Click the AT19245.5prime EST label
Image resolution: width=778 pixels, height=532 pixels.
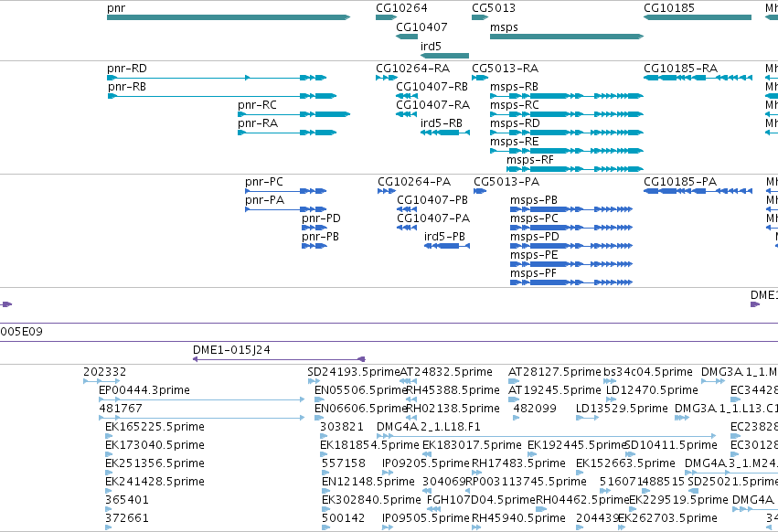(x=554, y=390)
